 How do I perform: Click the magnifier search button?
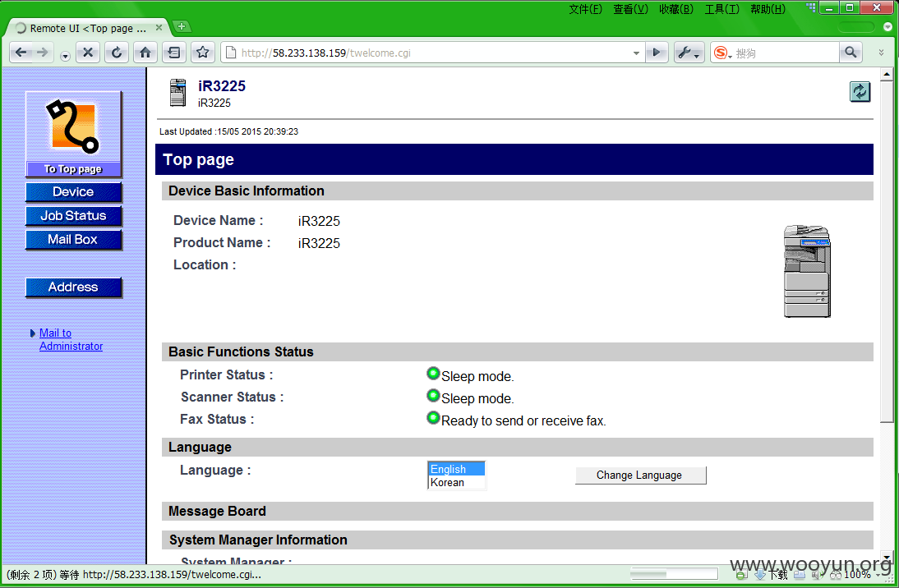coord(851,53)
